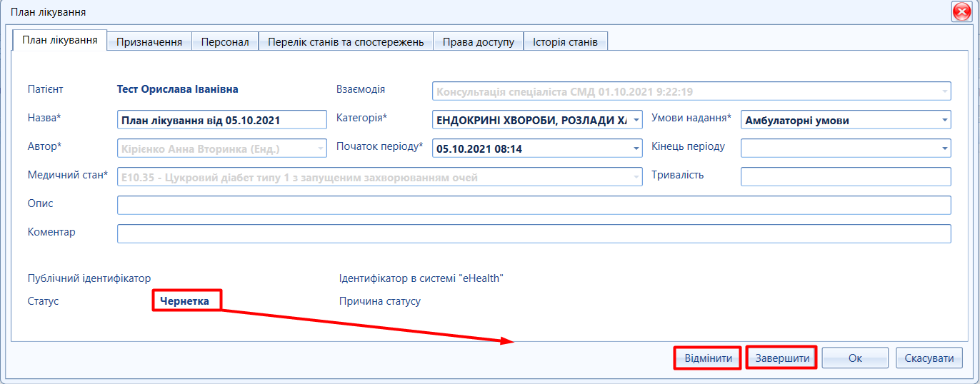The height and width of the screenshot is (384, 980).
Task: Click the Завершити button
Action: tap(782, 358)
